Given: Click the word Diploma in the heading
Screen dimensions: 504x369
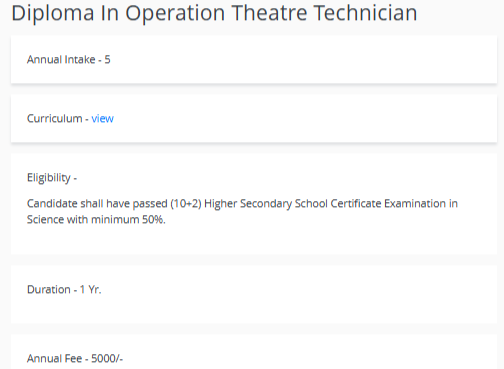Looking at the screenshot, I should [53, 13].
